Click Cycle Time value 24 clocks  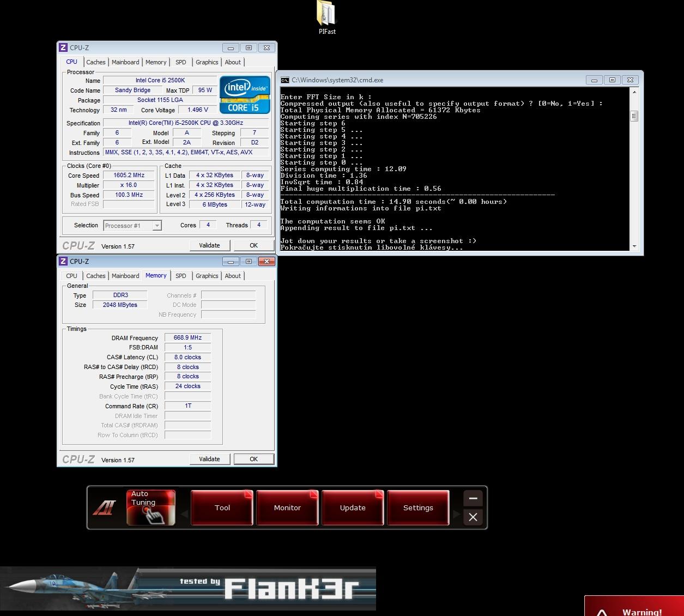(188, 386)
